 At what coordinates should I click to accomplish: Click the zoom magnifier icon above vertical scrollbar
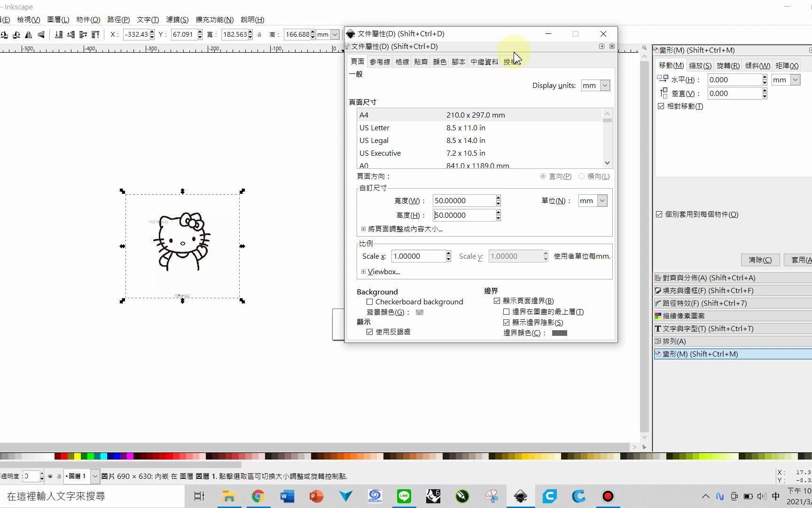click(644, 48)
